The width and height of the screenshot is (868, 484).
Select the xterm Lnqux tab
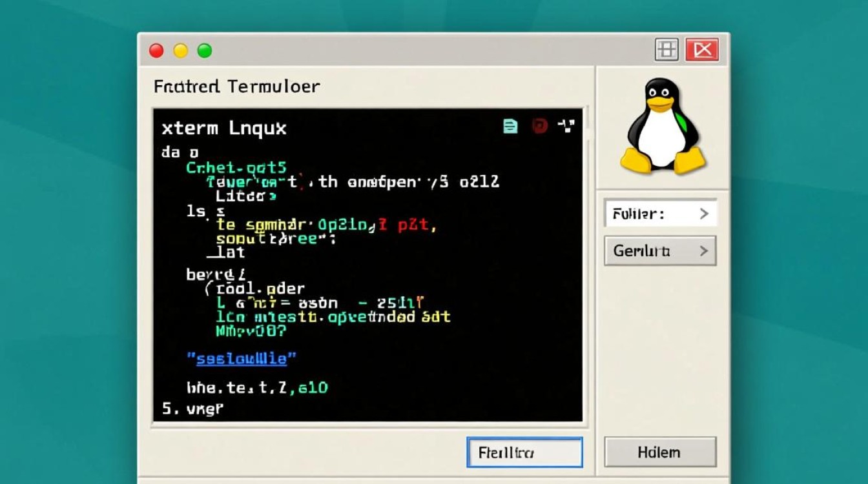click(224, 128)
